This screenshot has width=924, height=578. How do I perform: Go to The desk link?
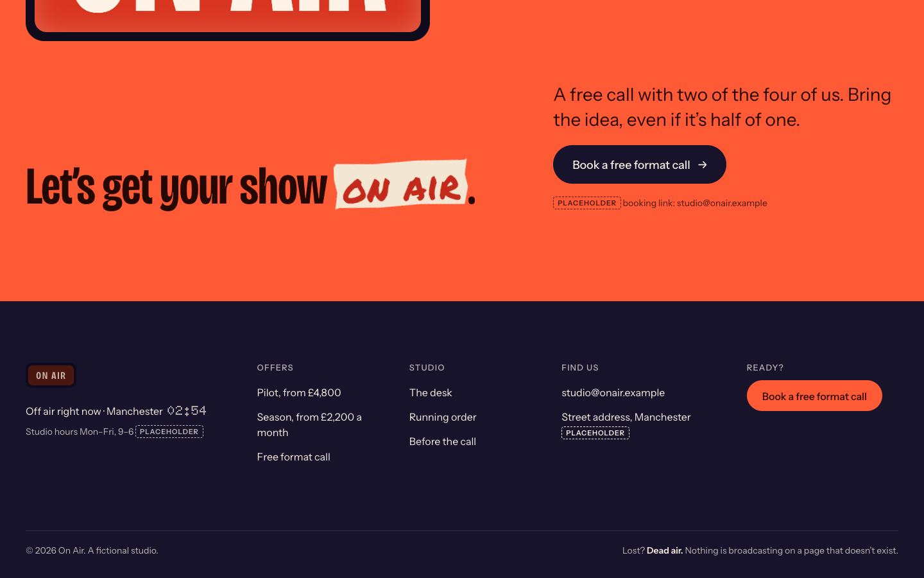click(x=431, y=392)
